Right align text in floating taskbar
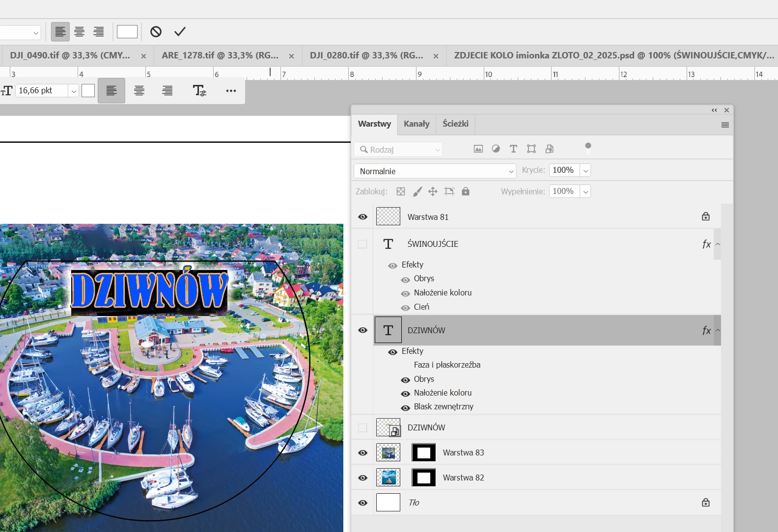This screenshot has width=778, height=532. click(167, 91)
